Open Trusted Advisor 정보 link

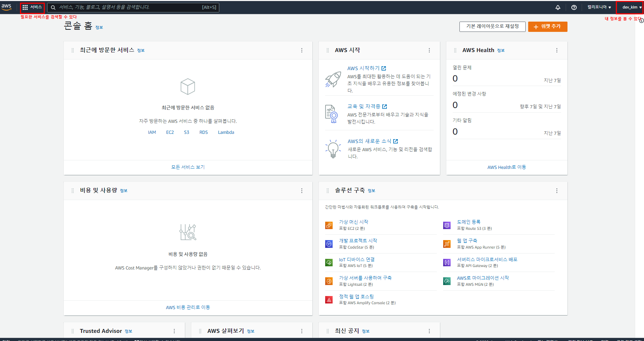pyautogui.click(x=129, y=331)
